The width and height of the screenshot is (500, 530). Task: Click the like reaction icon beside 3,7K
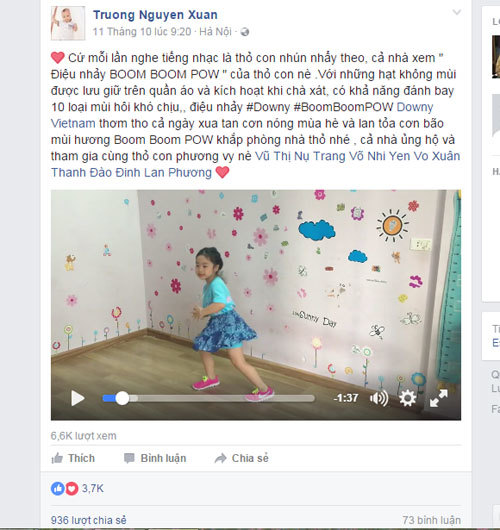pos(57,488)
